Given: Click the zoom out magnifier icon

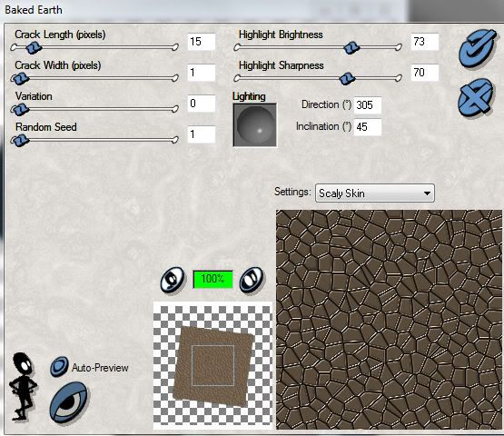Looking at the screenshot, I should click(173, 279).
